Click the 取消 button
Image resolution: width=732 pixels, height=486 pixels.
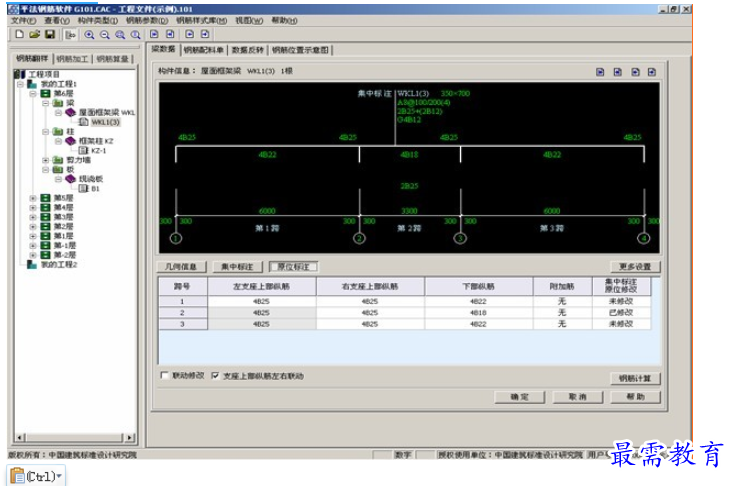point(578,397)
